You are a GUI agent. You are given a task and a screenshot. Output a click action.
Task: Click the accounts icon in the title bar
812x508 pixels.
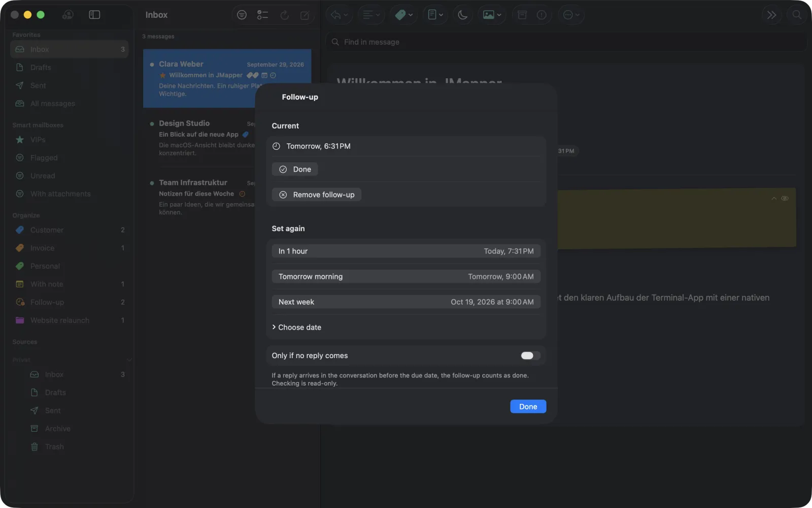pos(67,15)
